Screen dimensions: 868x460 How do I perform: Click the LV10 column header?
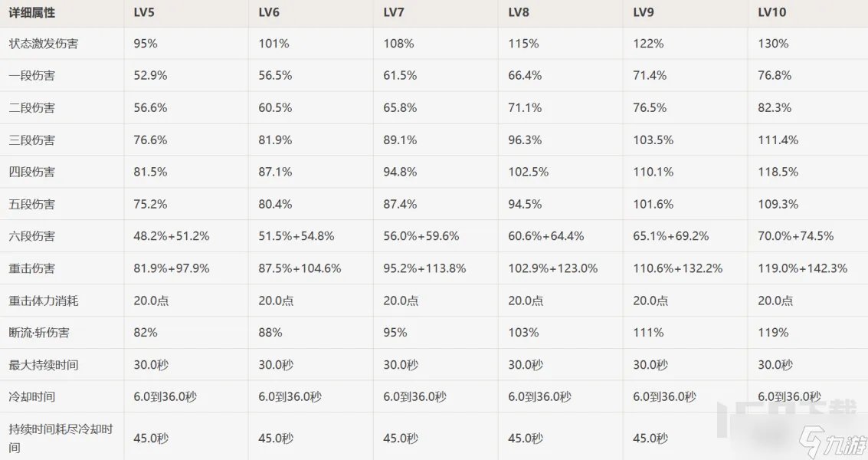(x=771, y=12)
